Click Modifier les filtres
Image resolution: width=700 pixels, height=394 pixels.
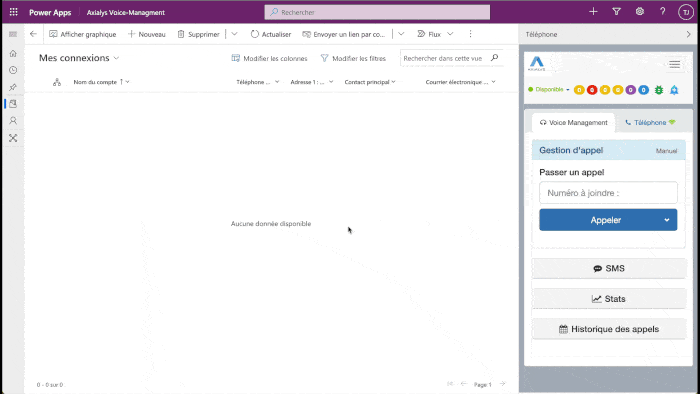pyautogui.click(x=353, y=58)
